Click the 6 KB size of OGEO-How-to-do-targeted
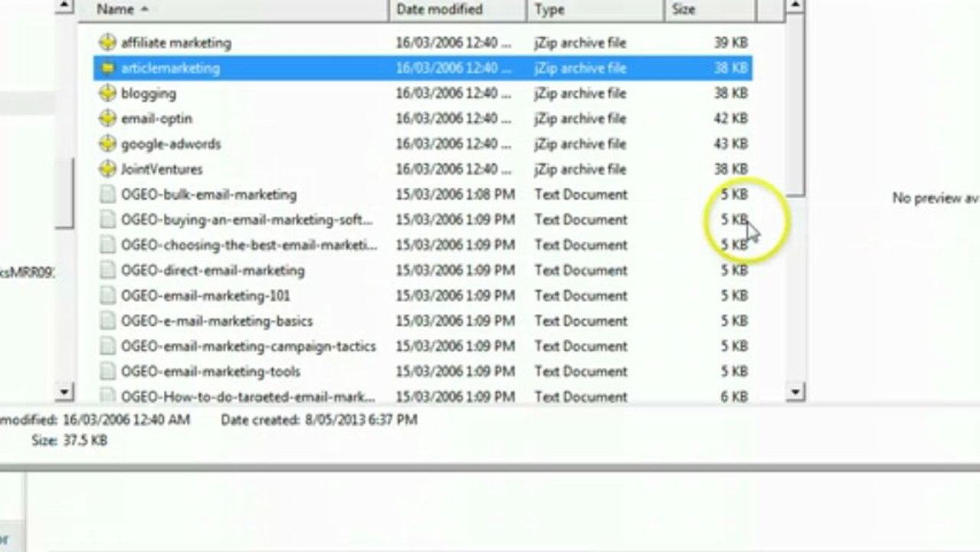This screenshot has height=552, width=980. point(734,396)
